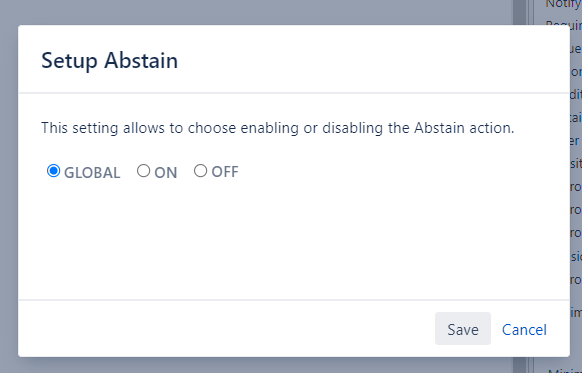This screenshot has height=373, width=582.
Task: Click the blank header area right of Setup Abstain
Action: [371, 59]
